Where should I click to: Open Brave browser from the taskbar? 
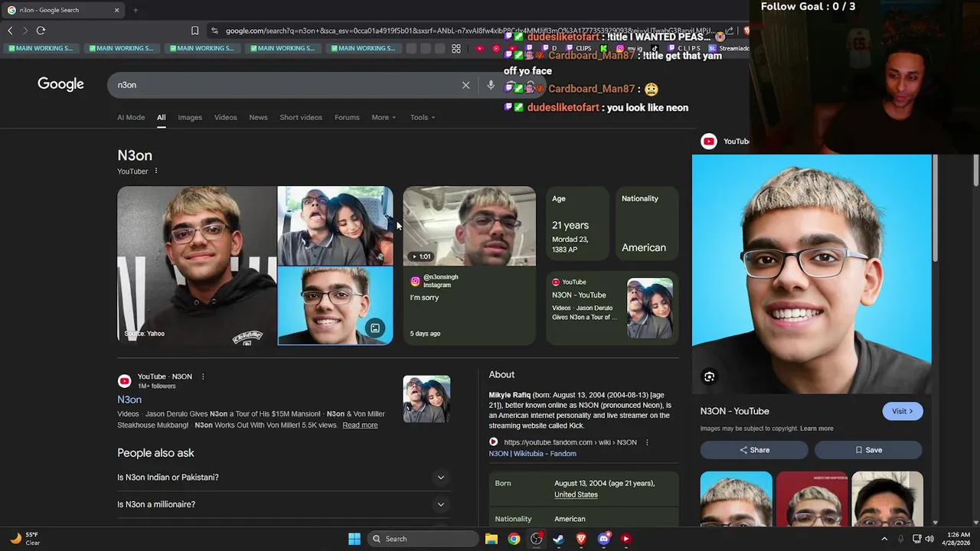(581, 539)
